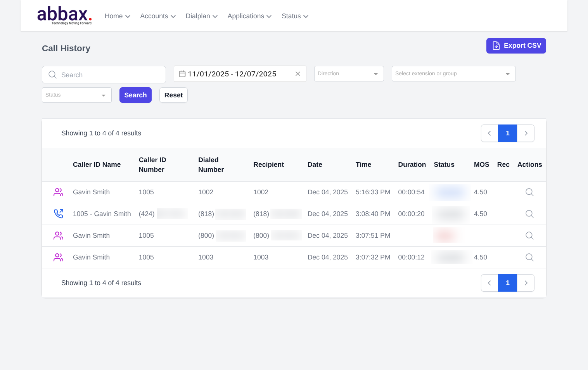The width and height of the screenshot is (588, 370).
Task: Click the outbound call icon on second row
Action: [59, 214]
